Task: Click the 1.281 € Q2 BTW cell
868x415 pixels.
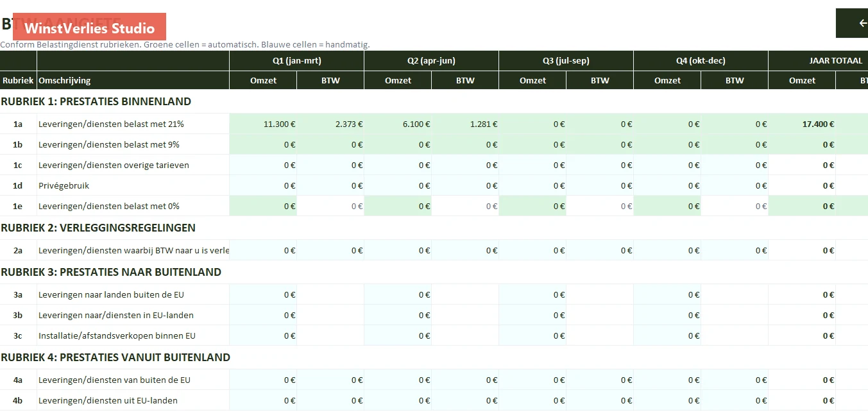Action: point(465,124)
